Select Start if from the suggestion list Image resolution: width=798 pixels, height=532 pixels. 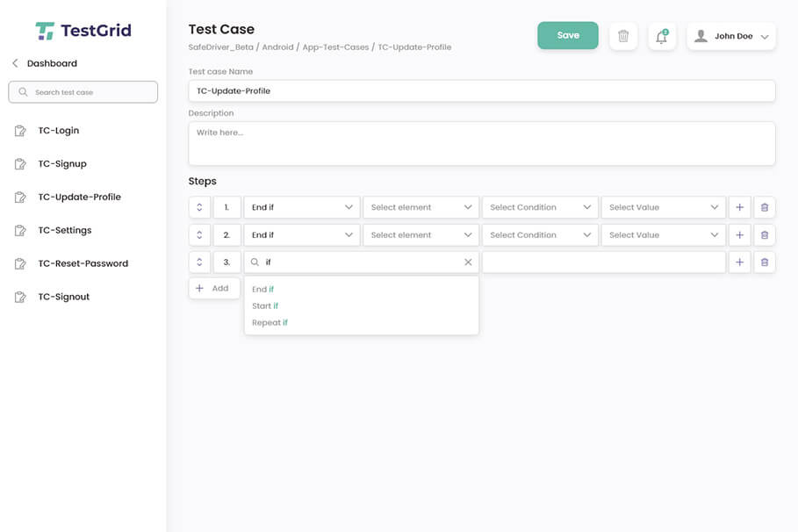coord(264,306)
